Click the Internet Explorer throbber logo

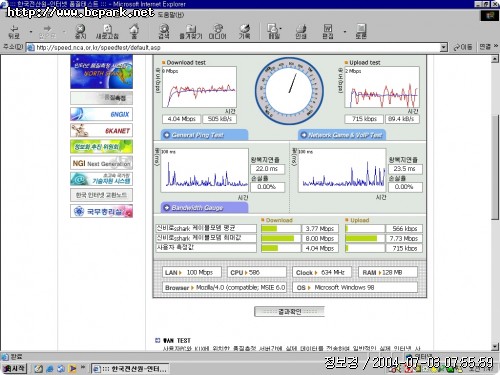(x=490, y=15)
